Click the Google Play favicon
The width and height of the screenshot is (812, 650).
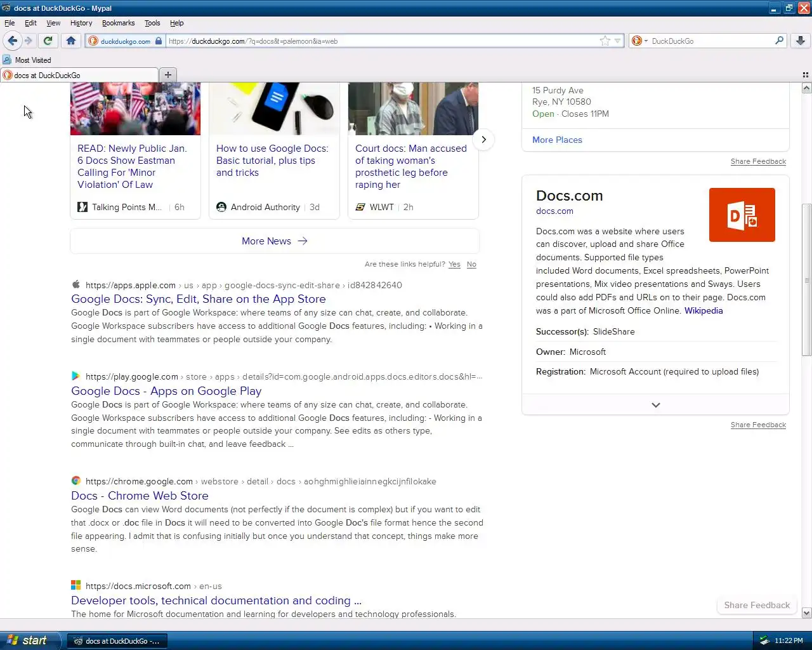[76, 376]
